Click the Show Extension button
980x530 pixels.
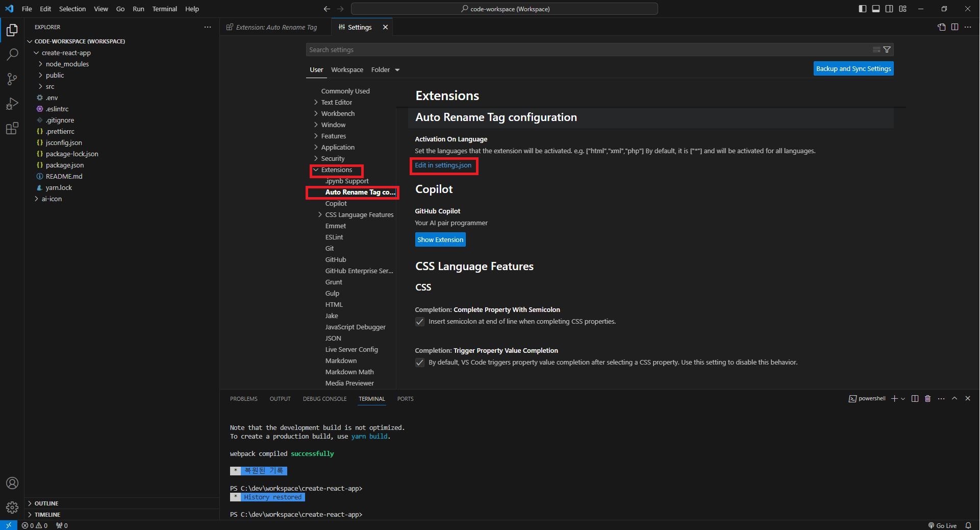coord(440,239)
